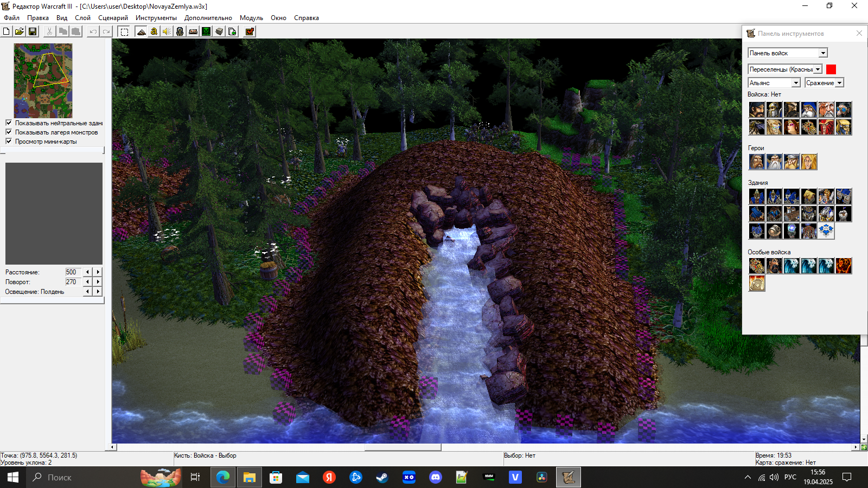Select the fourth hero portrait under Герои
The height and width of the screenshot is (488, 868).
[809, 162]
